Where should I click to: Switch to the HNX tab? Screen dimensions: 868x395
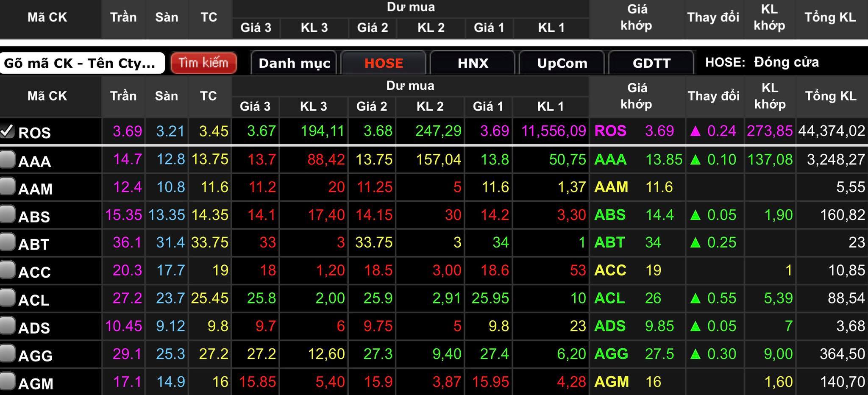(473, 63)
